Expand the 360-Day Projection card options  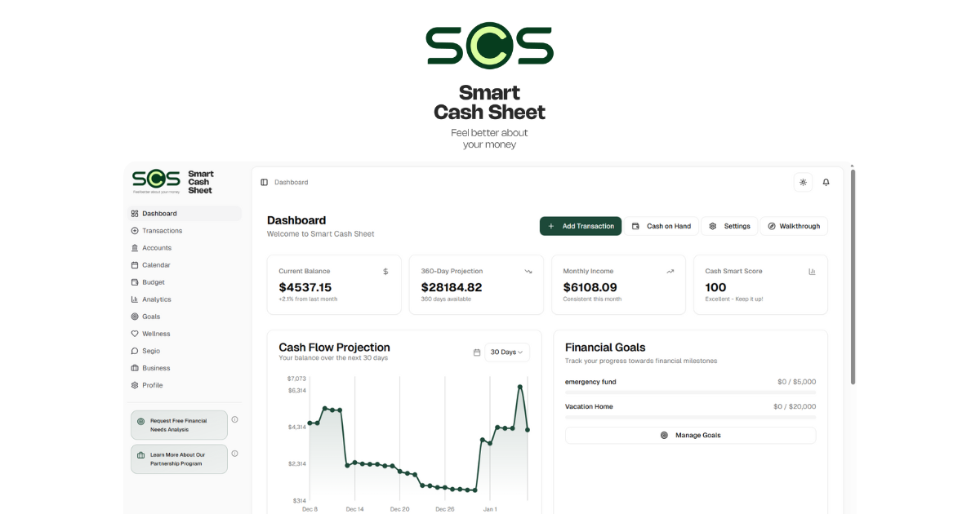point(528,271)
